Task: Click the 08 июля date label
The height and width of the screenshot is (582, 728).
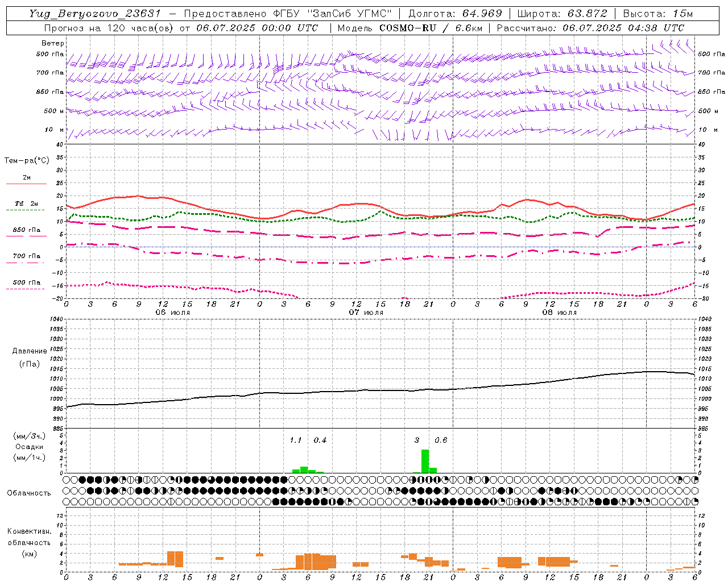Action: click(x=560, y=312)
